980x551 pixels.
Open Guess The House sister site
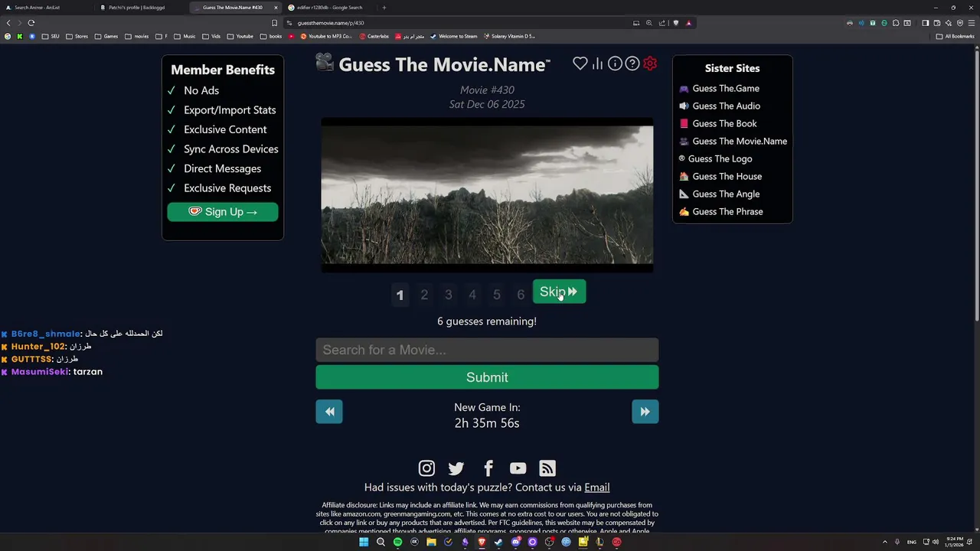(727, 177)
